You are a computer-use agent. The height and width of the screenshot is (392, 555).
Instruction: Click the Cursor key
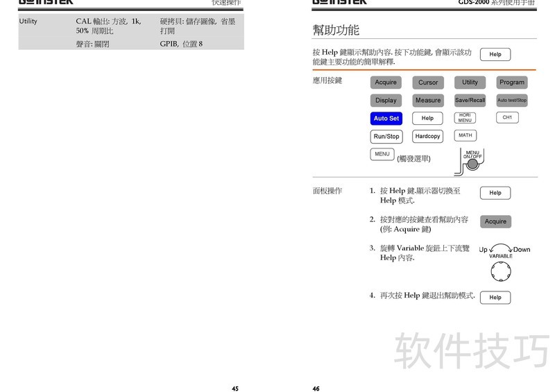click(427, 83)
